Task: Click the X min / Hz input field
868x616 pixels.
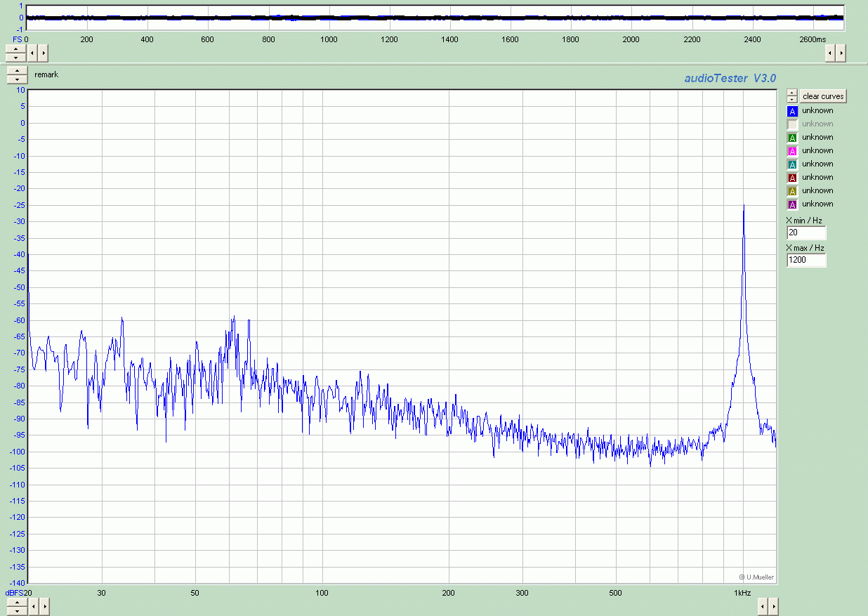Action: coord(806,232)
